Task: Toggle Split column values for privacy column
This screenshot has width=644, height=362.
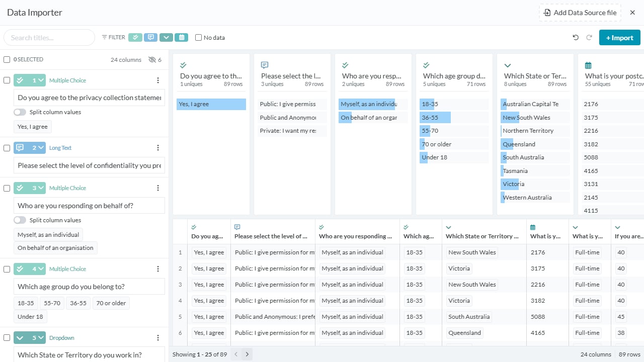Action: tap(20, 112)
